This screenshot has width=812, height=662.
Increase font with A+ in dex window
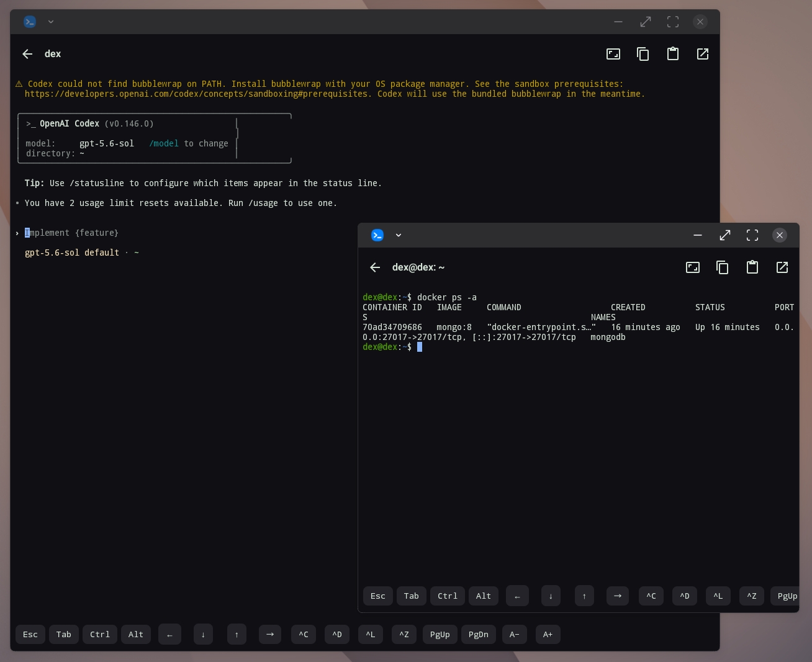[548, 635]
